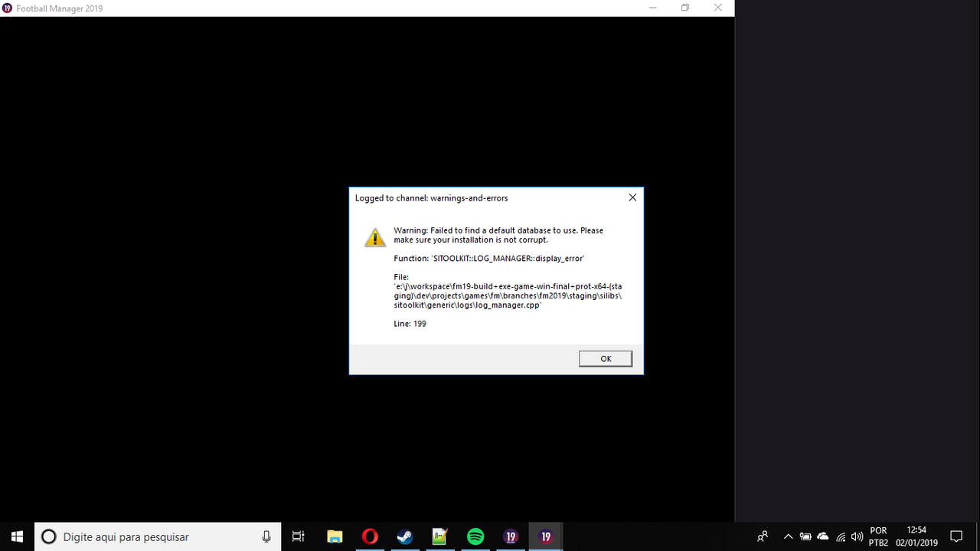Screen dimensions: 980x551
Task: Activate the search box microphone icon
Action: pyautogui.click(x=266, y=536)
